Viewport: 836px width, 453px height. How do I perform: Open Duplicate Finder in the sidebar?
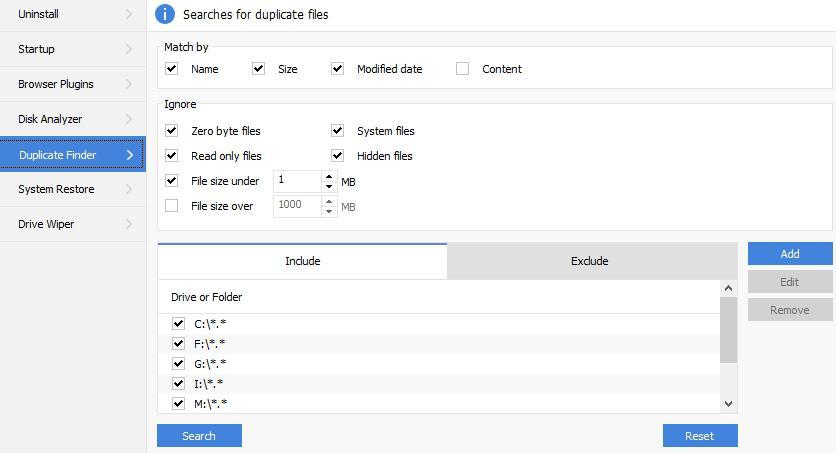click(x=72, y=155)
